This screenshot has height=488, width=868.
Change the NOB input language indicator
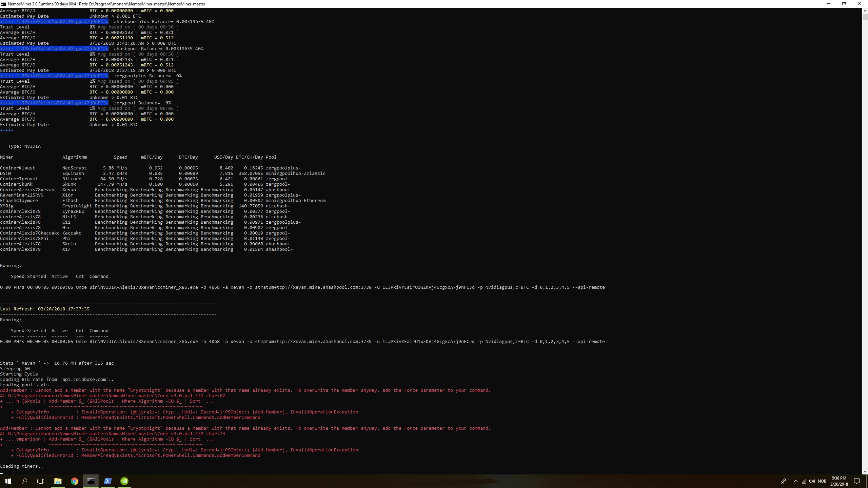[822, 481]
